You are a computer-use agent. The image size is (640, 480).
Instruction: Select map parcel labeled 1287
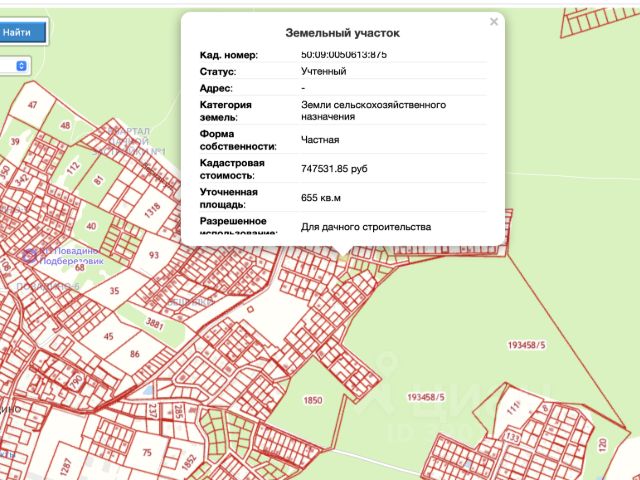[66, 467]
